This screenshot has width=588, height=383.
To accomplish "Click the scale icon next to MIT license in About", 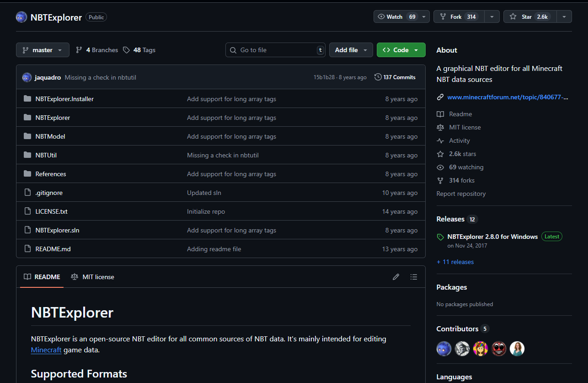I will [440, 127].
